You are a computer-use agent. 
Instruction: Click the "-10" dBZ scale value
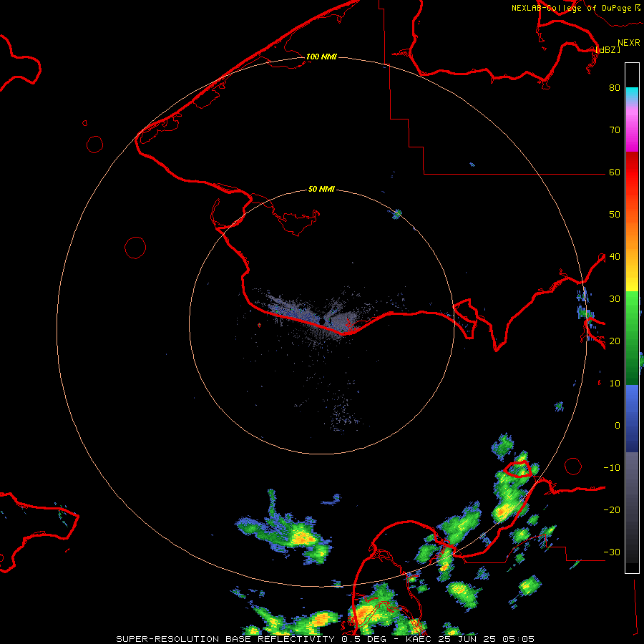pyautogui.click(x=612, y=468)
